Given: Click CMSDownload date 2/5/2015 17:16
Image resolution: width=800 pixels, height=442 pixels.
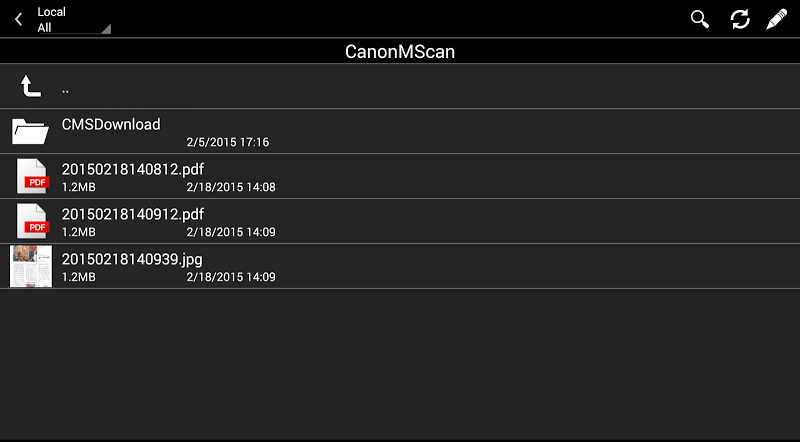Looking at the screenshot, I should pos(228,142).
